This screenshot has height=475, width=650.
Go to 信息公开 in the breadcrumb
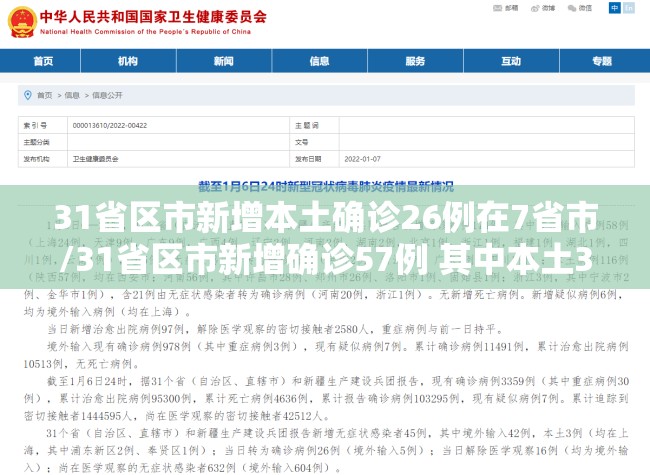click(107, 95)
